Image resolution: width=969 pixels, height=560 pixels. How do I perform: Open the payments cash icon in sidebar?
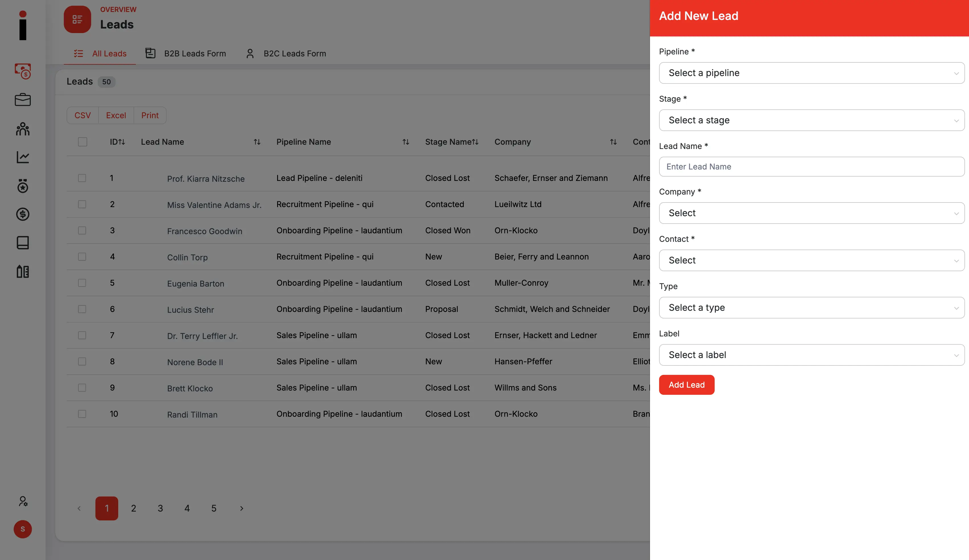tap(23, 71)
